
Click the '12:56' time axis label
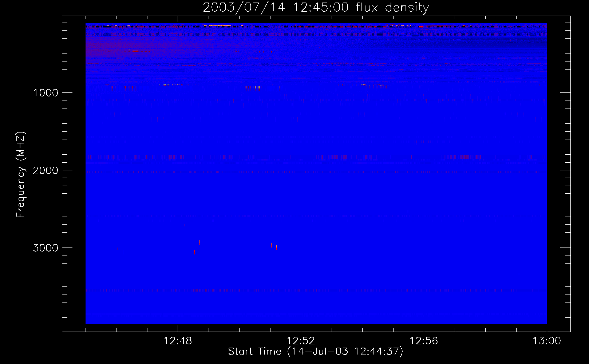click(x=424, y=341)
